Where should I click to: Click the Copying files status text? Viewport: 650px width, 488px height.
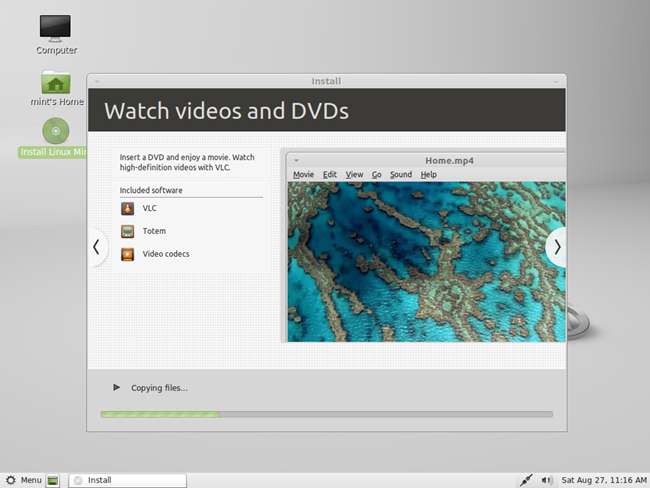coord(159,388)
